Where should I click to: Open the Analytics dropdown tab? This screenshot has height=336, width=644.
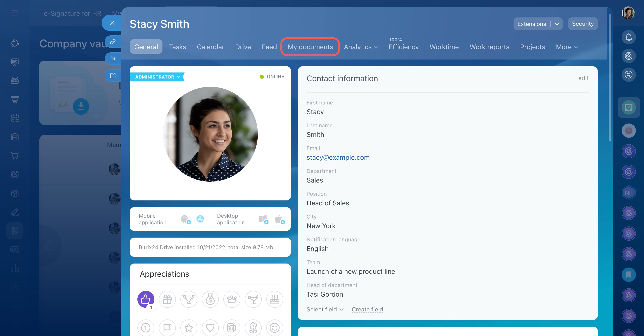361,47
